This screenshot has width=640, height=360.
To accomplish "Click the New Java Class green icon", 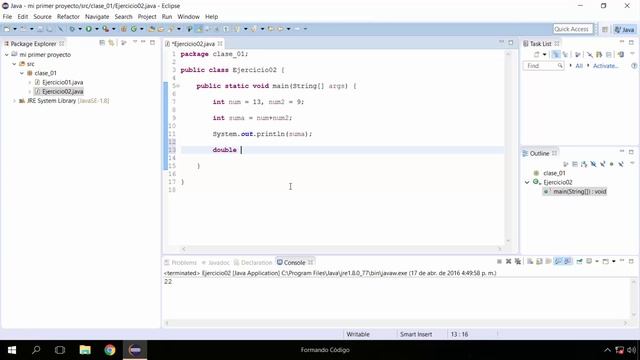I will coord(133,29).
